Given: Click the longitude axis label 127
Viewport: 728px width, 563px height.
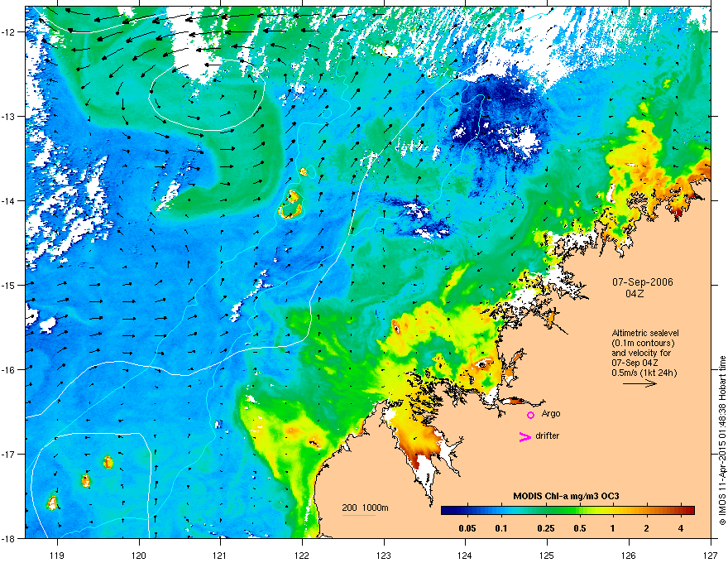Looking at the screenshot, I should (x=711, y=555).
